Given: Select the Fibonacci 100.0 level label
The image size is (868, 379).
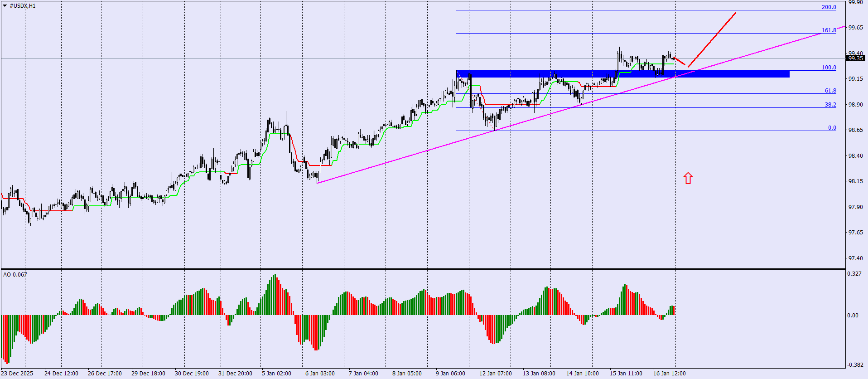Looking at the screenshot, I should tap(829, 68).
